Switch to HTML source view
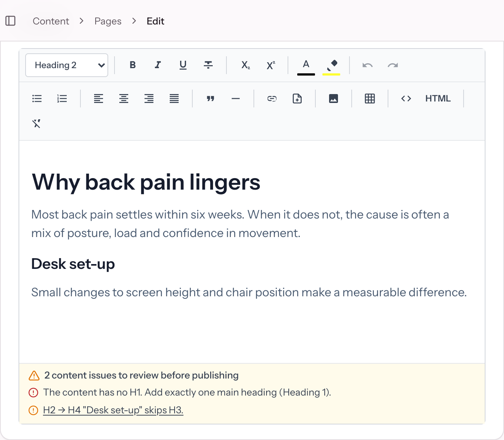504x440 pixels. click(x=438, y=99)
